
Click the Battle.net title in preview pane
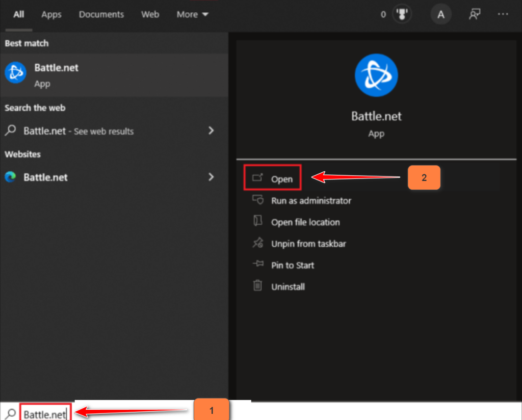click(x=376, y=116)
